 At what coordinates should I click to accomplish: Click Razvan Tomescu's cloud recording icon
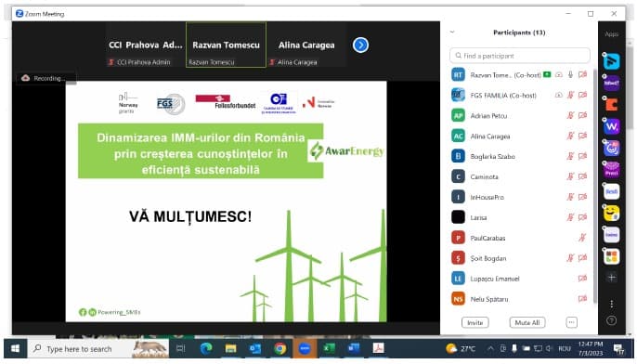(x=559, y=74)
